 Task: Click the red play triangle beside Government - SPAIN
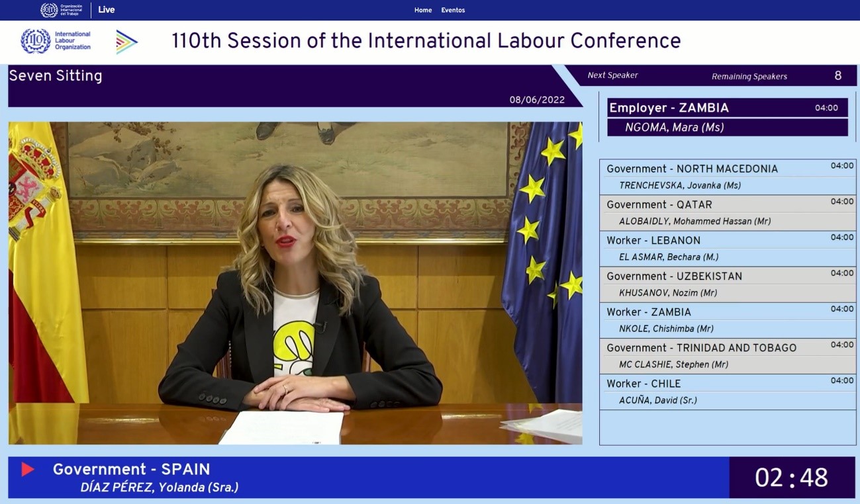28,469
